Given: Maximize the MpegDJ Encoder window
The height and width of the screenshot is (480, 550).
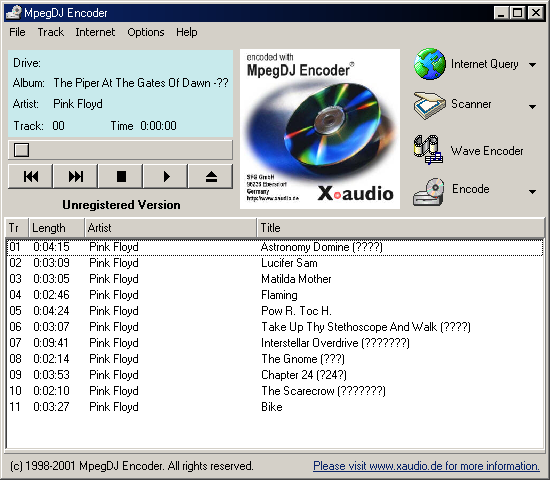Looking at the screenshot, I should click(517, 13).
